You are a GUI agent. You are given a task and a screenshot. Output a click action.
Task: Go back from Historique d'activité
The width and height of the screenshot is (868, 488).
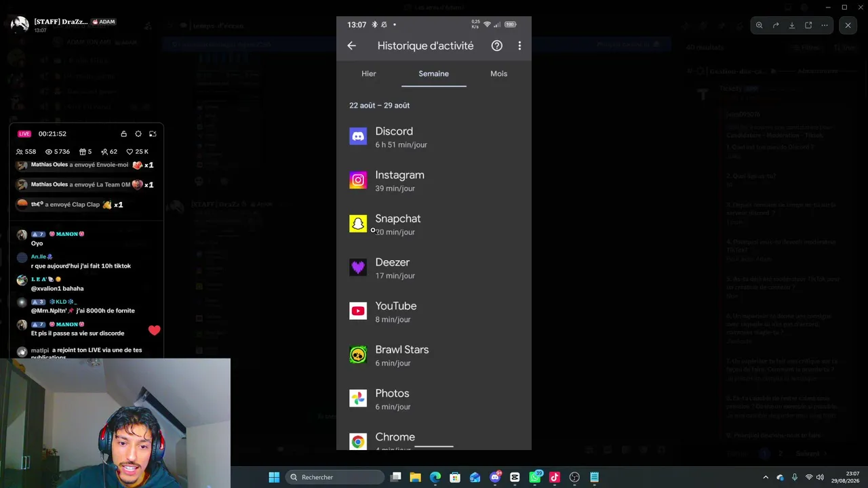(x=351, y=45)
